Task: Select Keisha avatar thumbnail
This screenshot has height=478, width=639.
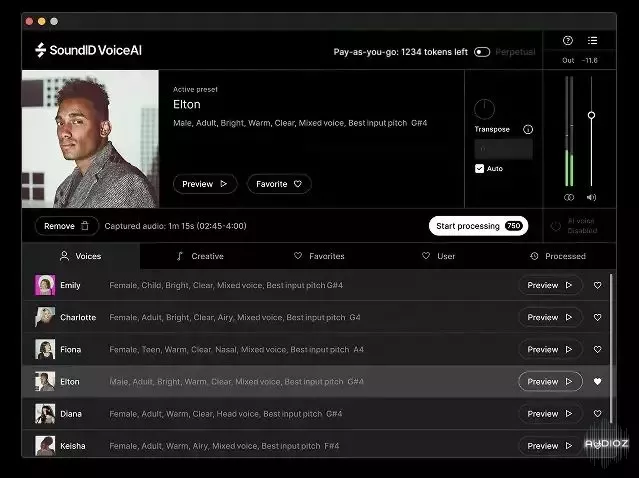Action: click(45, 446)
